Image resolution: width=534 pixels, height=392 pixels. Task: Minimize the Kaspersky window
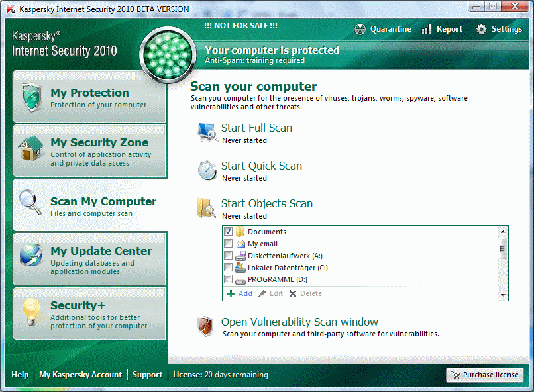point(476,6)
